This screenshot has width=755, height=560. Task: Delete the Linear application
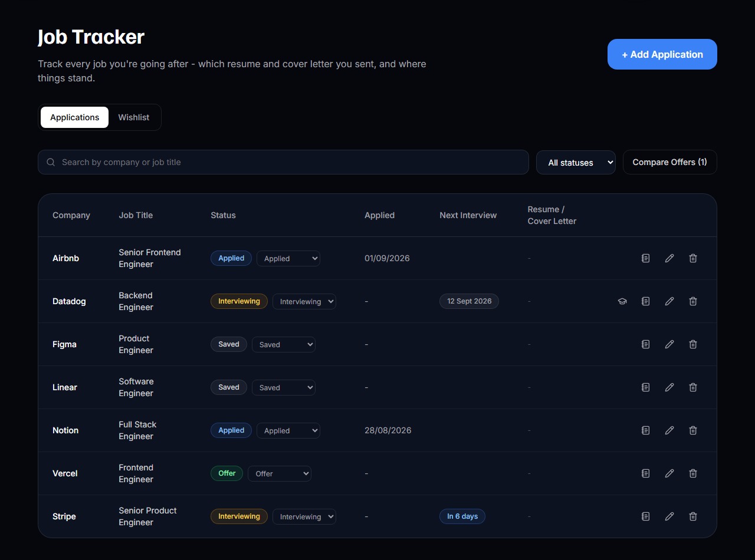pyautogui.click(x=693, y=387)
